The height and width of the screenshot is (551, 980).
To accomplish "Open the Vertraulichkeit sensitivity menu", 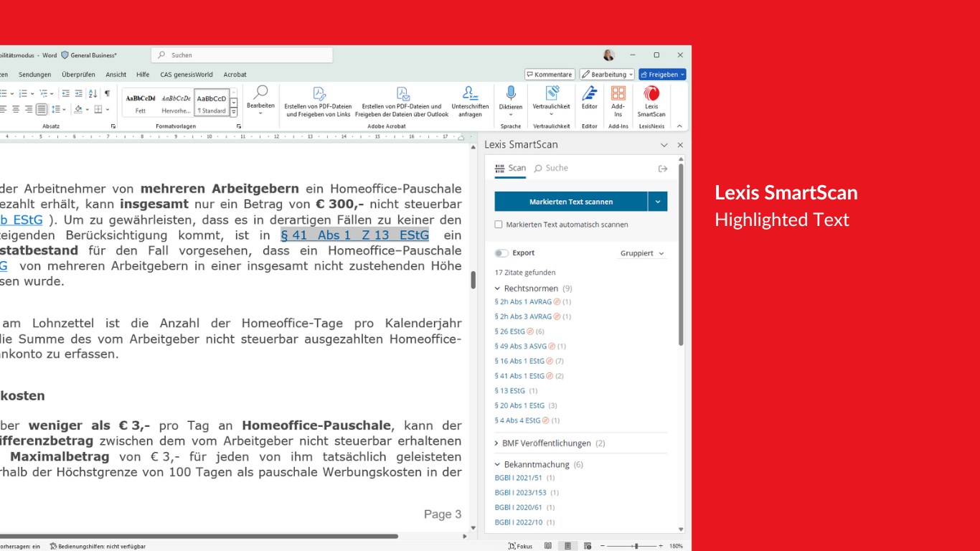I will point(551,101).
